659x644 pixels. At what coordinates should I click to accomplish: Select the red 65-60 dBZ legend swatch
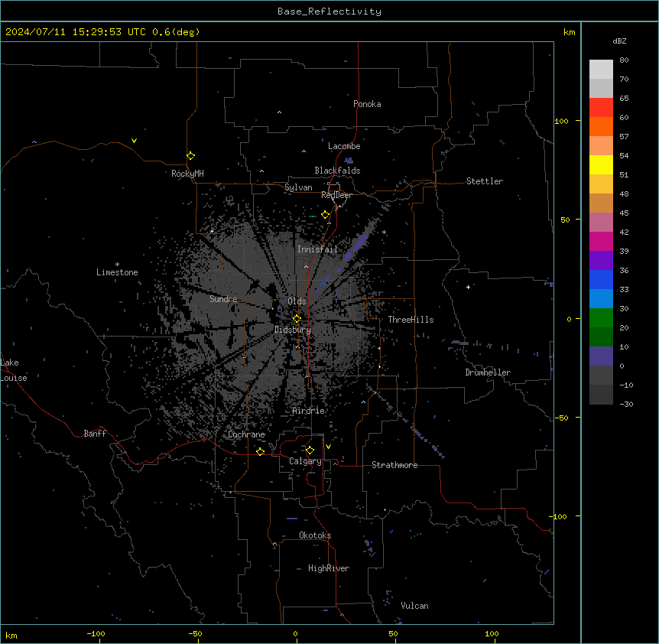pos(601,108)
